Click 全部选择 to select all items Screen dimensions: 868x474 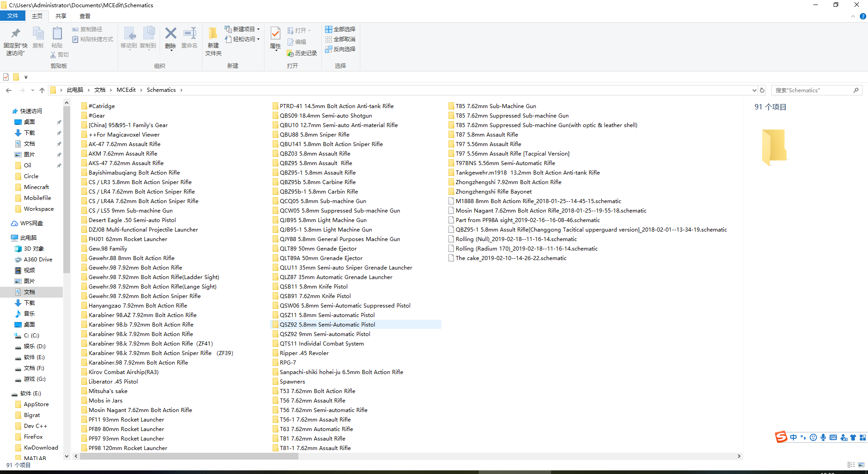click(x=340, y=29)
